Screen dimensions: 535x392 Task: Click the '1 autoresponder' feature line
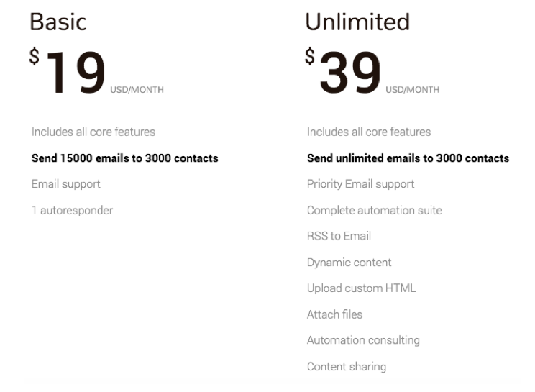tap(72, 211)
